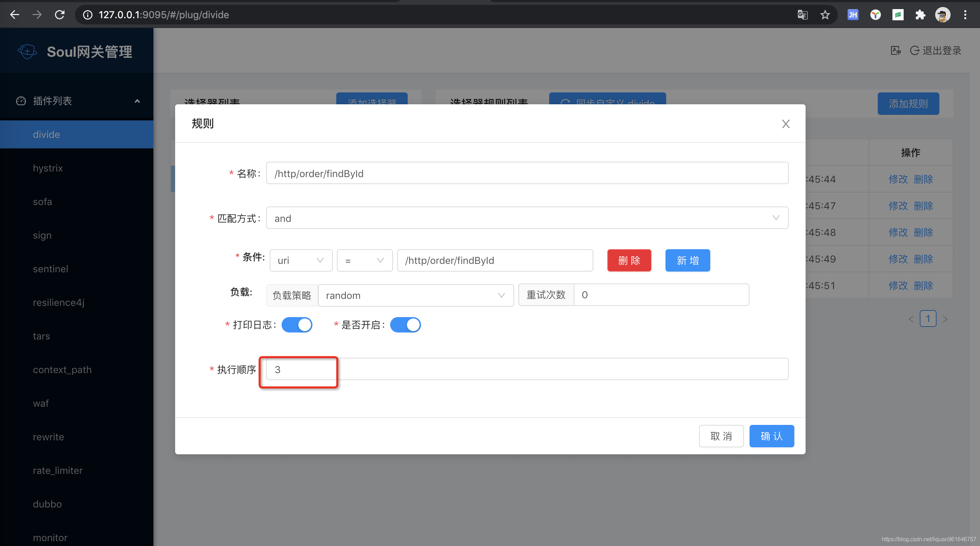Close the 规则 dialog with X
This screenshot has height=546, width=980.
[x=786, y=124]
